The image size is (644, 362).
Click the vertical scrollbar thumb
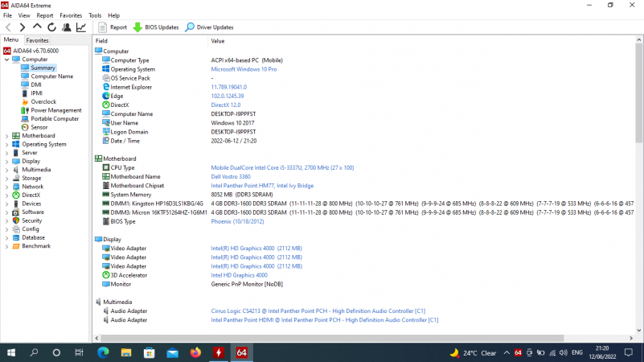(638, 93)
